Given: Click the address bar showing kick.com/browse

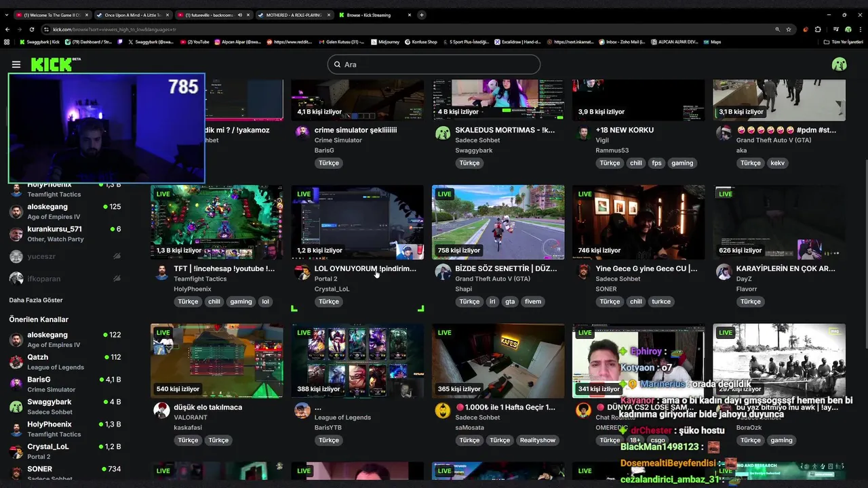Looking at the screenshot, I should [x=407, y=29].
